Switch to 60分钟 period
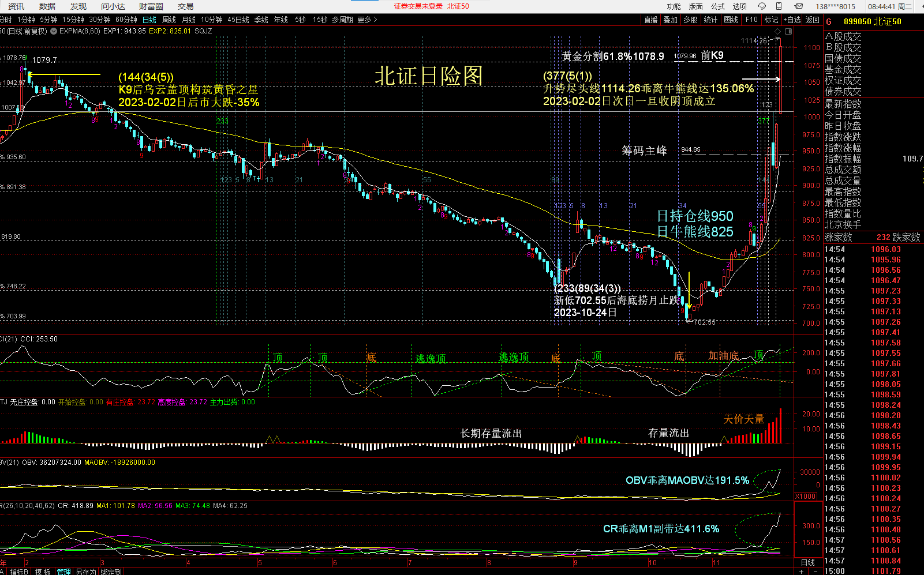The width and height of the screenshot is (924, 575). point(126,20)
